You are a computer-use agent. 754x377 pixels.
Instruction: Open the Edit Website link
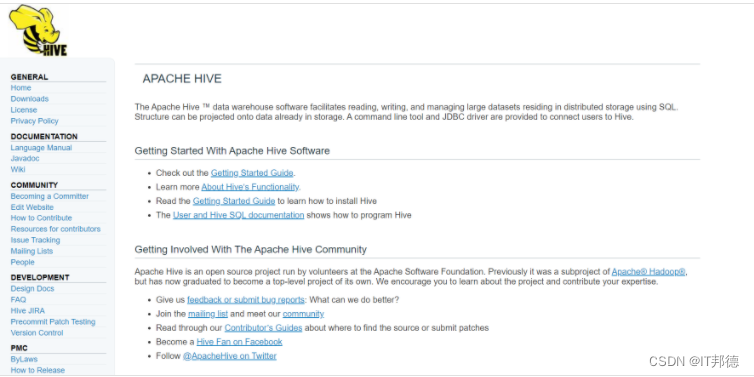[32, 207]
